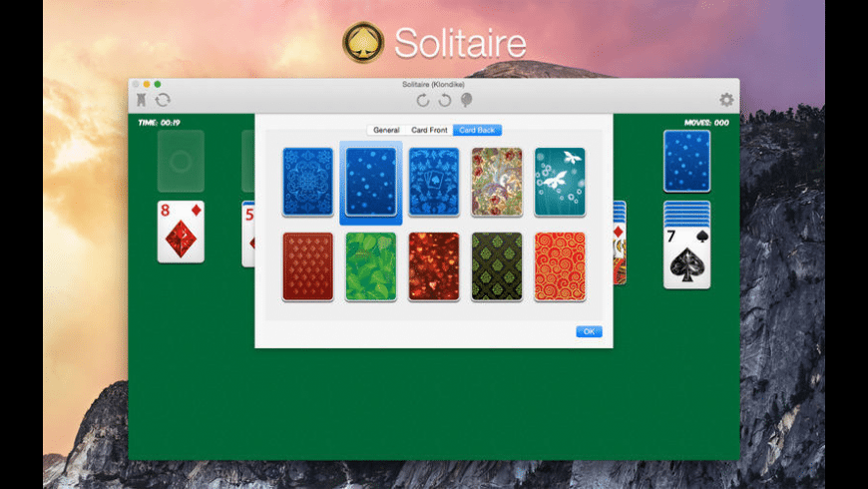Click the 8 of diamonds card

click(181, 232)
